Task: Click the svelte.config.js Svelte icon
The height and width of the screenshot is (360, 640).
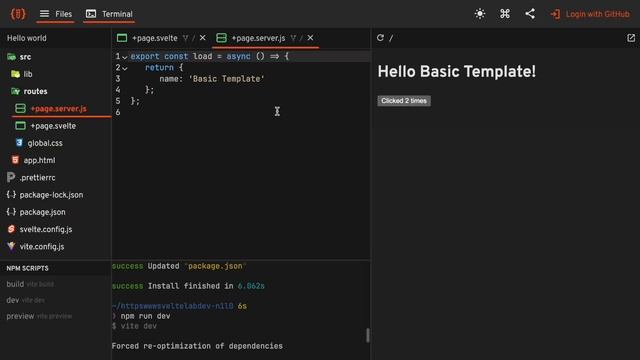Action: tap(11, 229)
